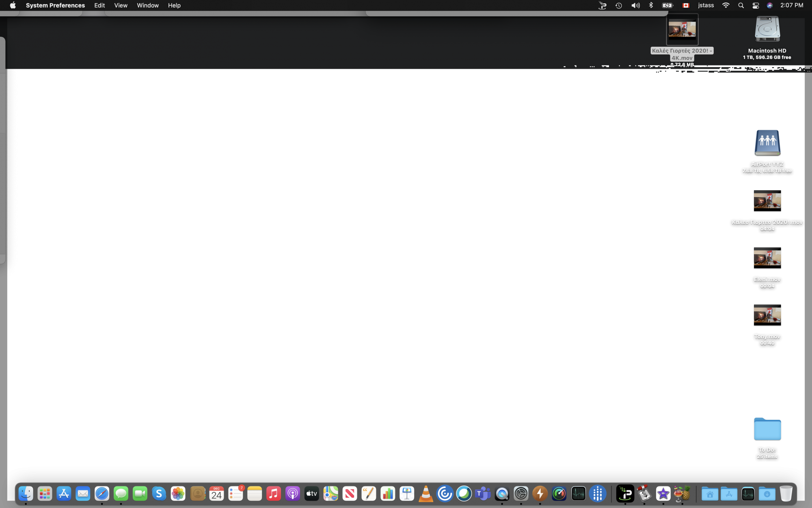Toggle Wi-Fi via the menu bar icon
This screenshot has height=508, width=812.
click(x=726, y=5)
